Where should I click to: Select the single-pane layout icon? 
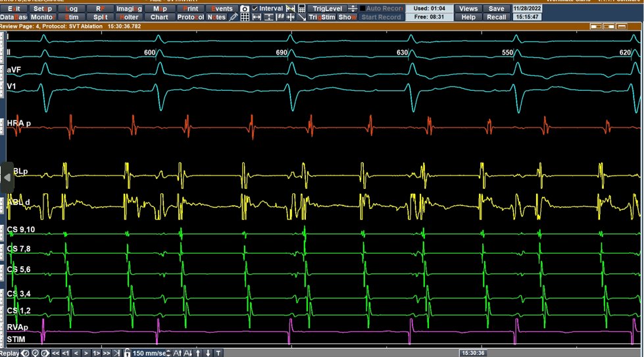click(622, 26)
